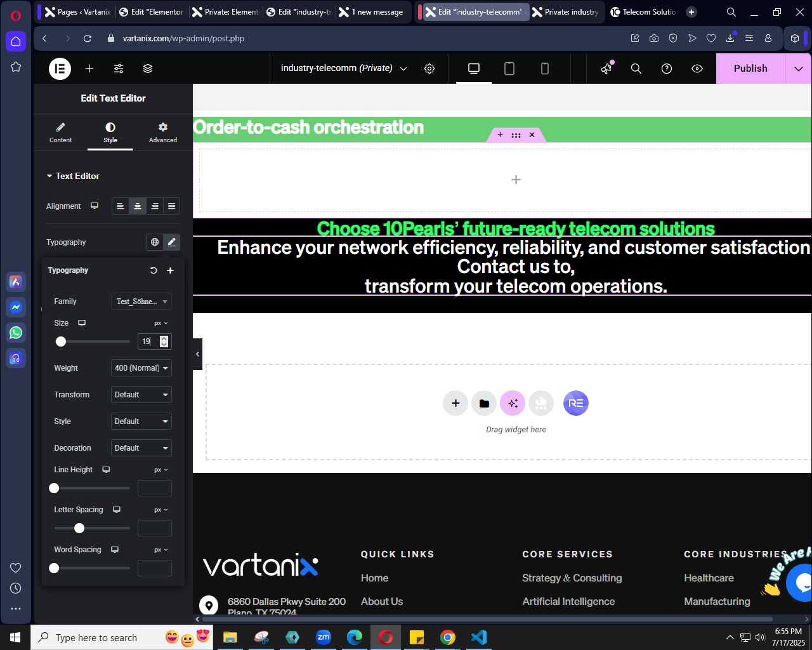Switch to tablet responsive view

(x=509, y=69)
